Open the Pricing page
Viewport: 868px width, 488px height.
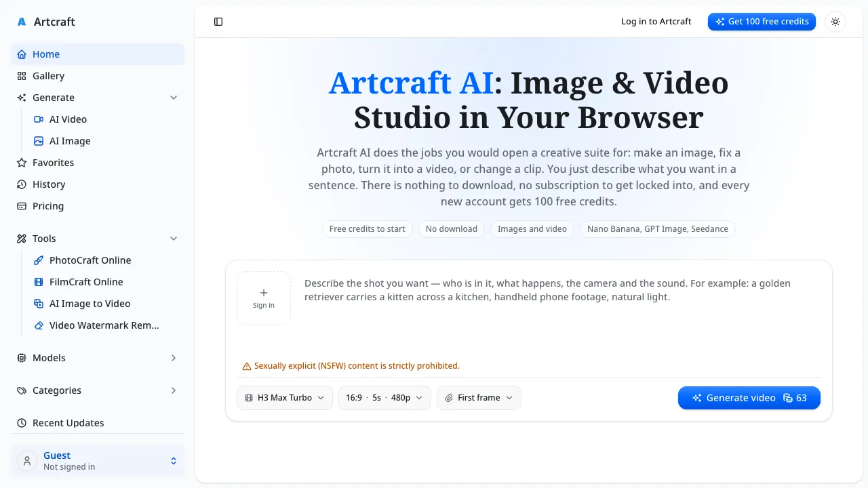98,206
